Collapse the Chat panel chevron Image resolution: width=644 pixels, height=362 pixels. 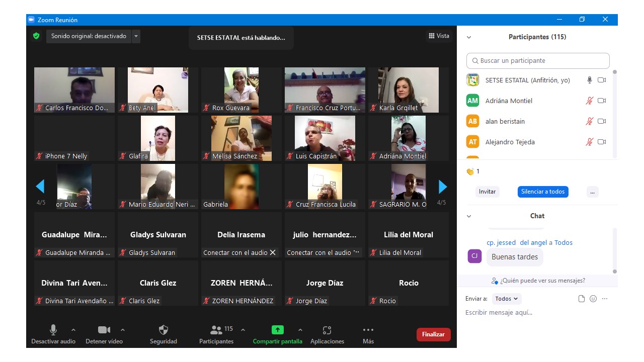469,216
